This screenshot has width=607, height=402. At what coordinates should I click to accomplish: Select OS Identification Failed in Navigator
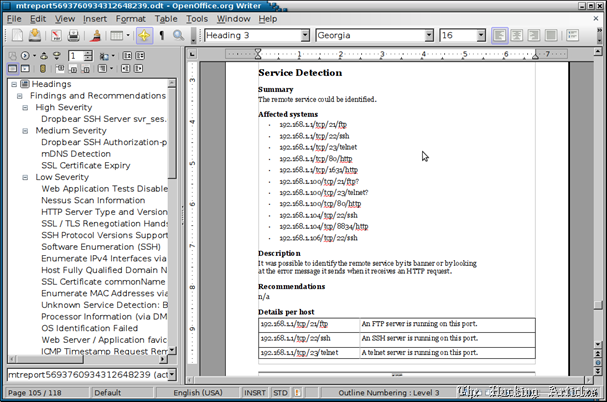click(89, 328)
